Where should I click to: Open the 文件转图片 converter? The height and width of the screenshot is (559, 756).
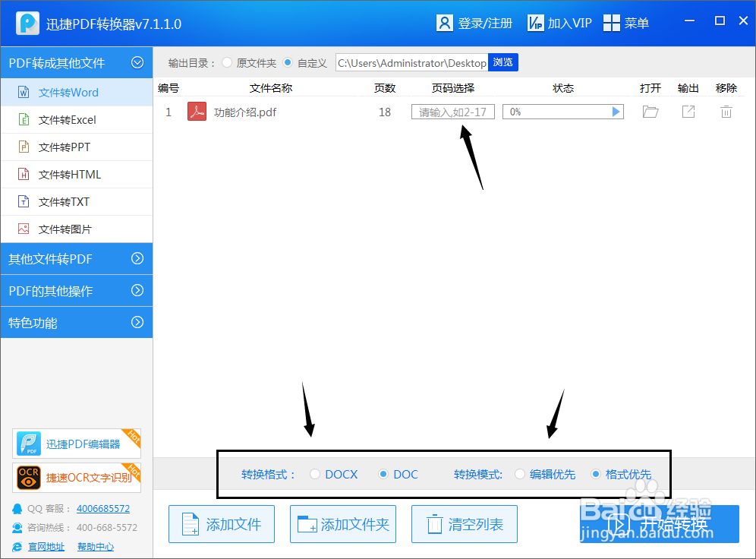coord(66,229)
